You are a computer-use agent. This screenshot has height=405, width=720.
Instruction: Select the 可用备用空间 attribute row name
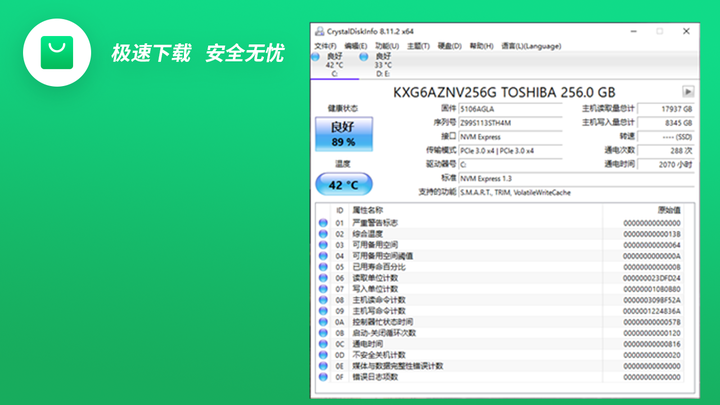click(375, 245)
